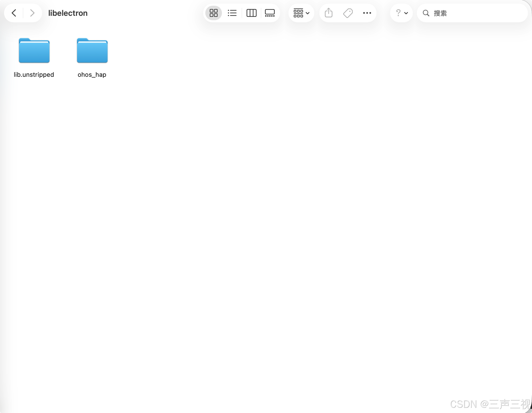This screenshot has width=532, height=413.
Task: Click the magnifying glass search icon
Action: pyautogui.click(x=426, y=13)
